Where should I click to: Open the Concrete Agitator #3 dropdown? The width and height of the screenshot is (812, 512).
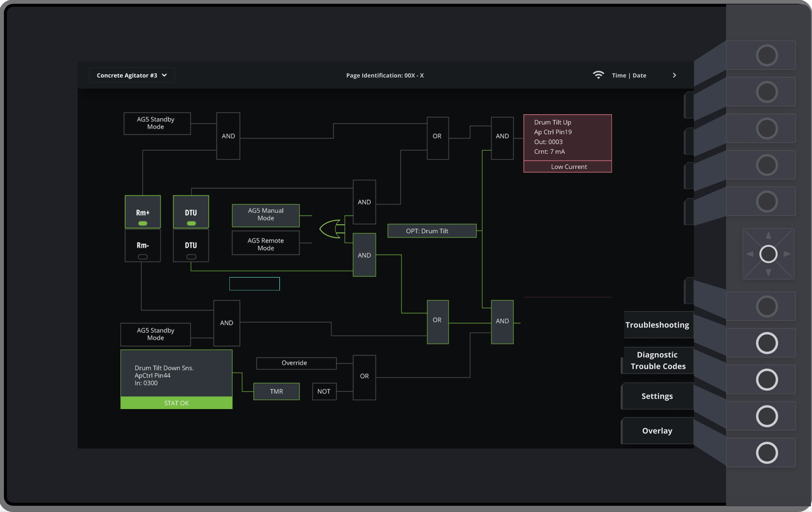pos(131,75)
